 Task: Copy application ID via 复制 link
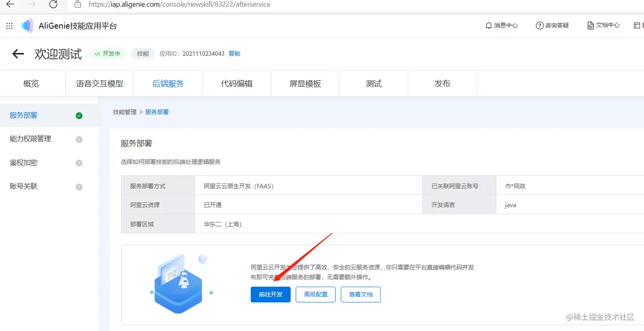coord(234,54)
